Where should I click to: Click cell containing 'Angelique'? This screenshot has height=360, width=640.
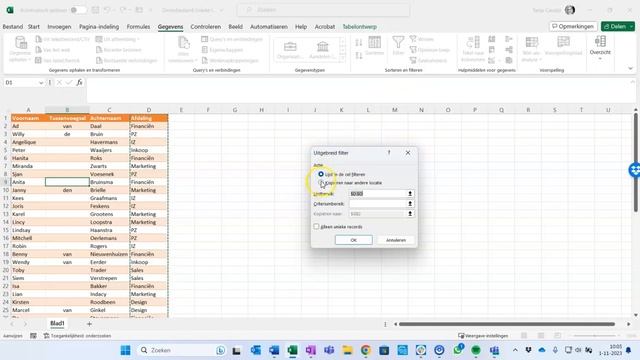[28, 142]
